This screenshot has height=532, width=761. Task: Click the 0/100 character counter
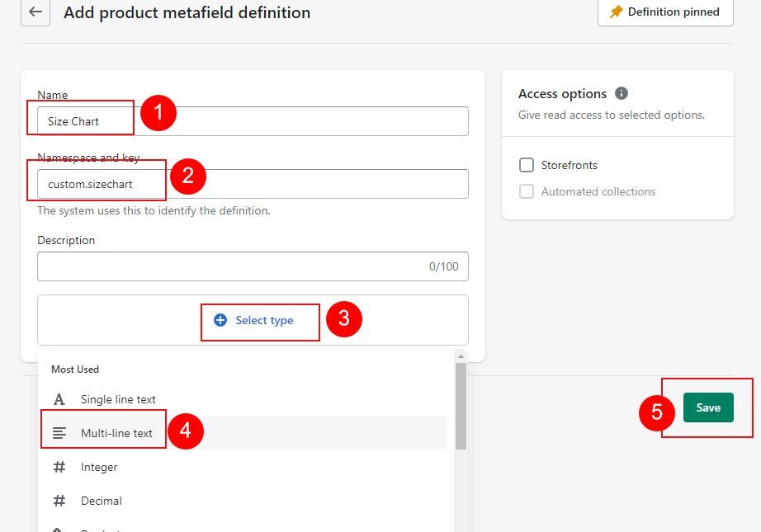[443, 266]
